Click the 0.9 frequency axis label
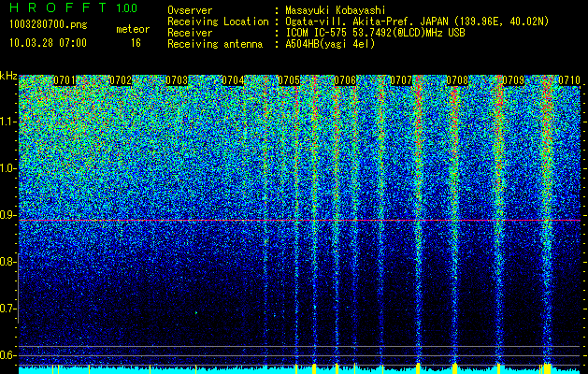 click(x=7, y=215)
